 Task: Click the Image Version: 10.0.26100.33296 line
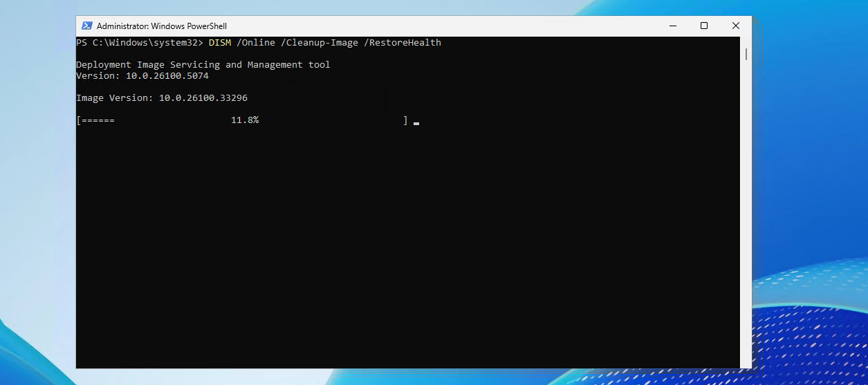[162, 98]
